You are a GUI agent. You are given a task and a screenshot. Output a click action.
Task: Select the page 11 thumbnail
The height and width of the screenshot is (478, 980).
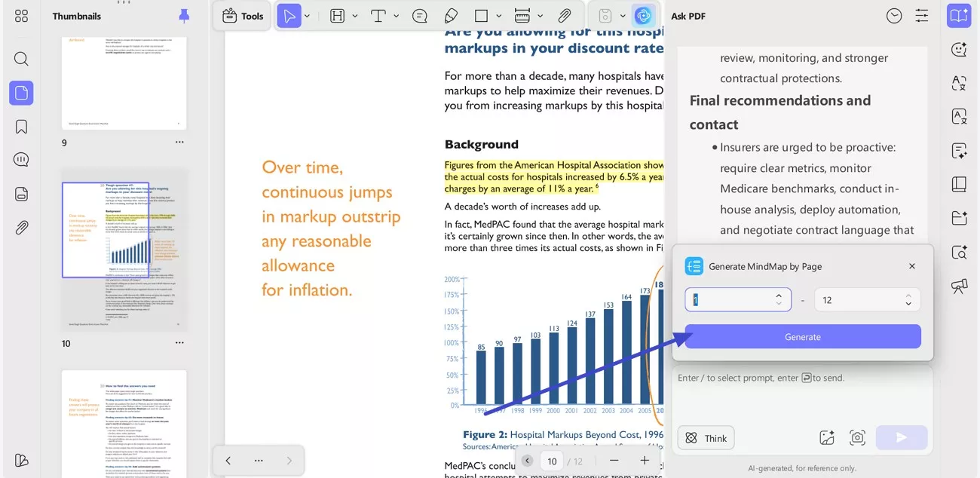pyautogui.click(x=124, y=424)
